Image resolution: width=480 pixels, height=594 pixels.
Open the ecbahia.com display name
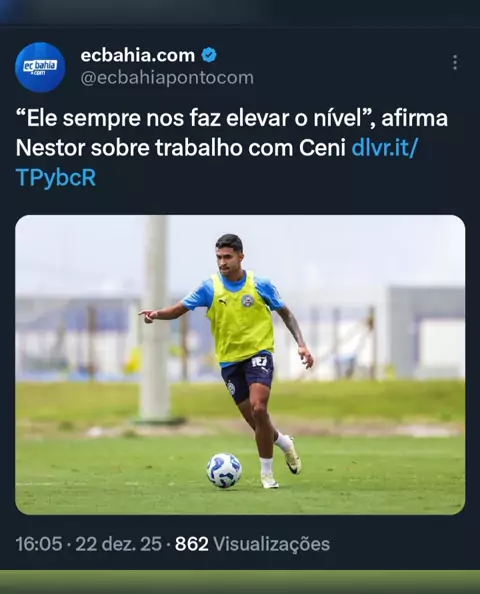click(x=138, y=55)
